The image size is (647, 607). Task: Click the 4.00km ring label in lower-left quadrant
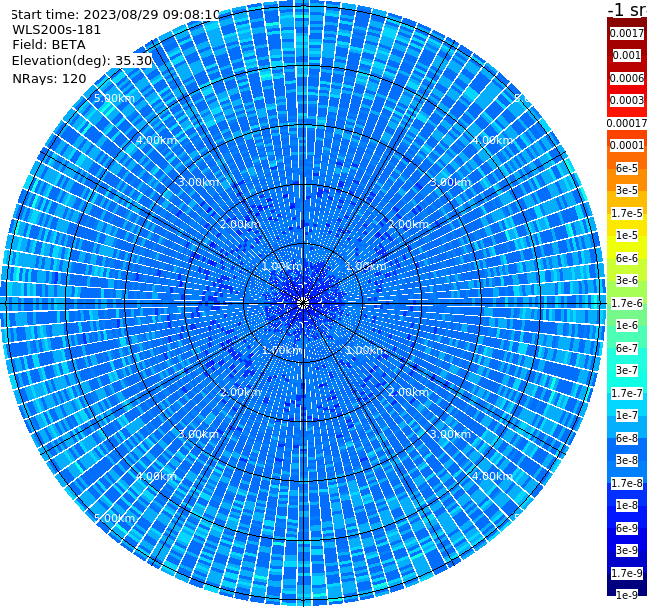click(x=156, y=476)
